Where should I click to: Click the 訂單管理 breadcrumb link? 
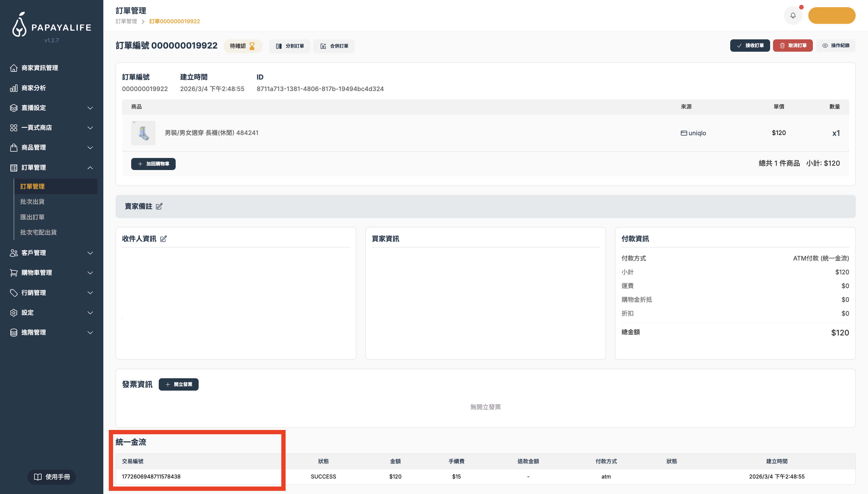[126, 21]
